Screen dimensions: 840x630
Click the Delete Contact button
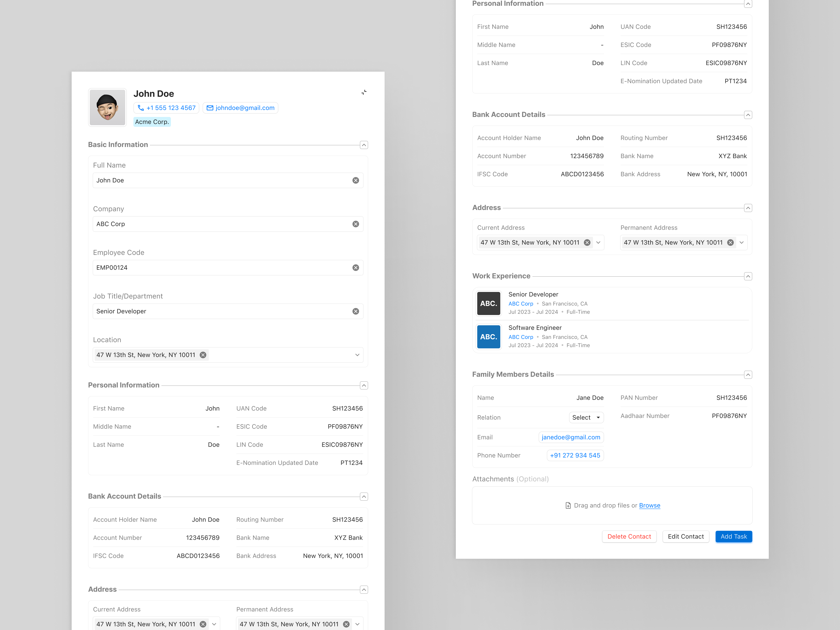point(629,536)
